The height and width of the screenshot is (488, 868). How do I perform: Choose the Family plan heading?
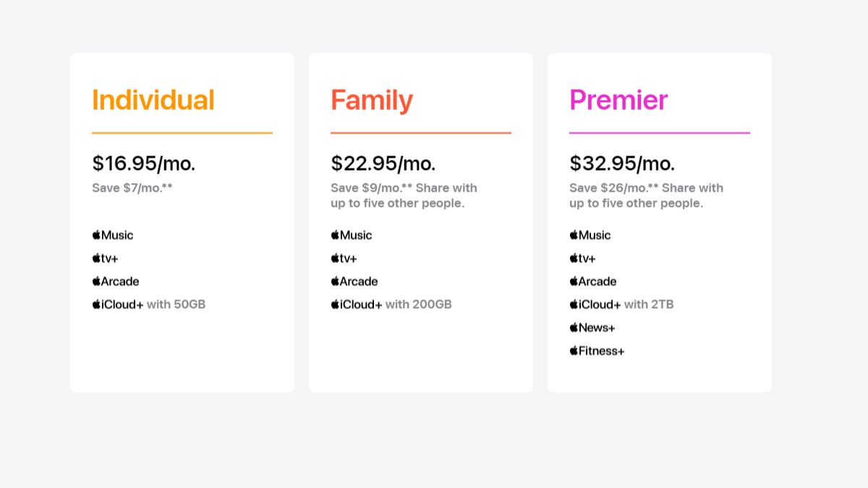[x=372, y=100]
